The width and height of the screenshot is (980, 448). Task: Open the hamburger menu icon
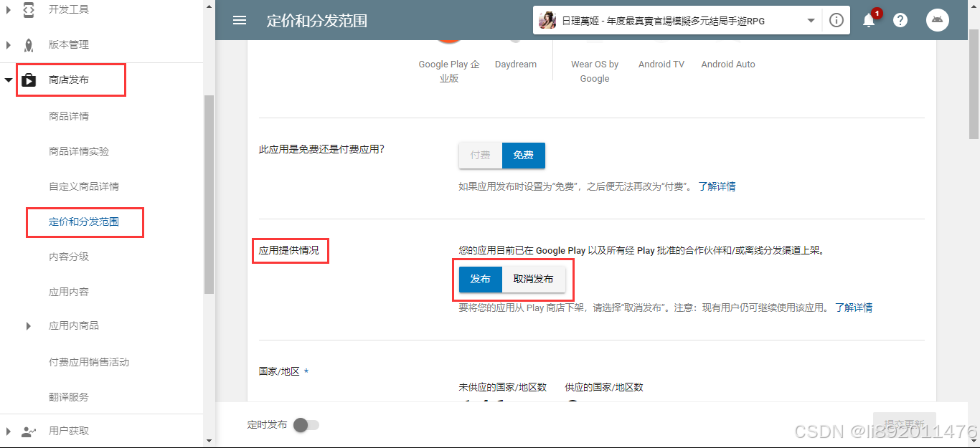coord(240,20)
